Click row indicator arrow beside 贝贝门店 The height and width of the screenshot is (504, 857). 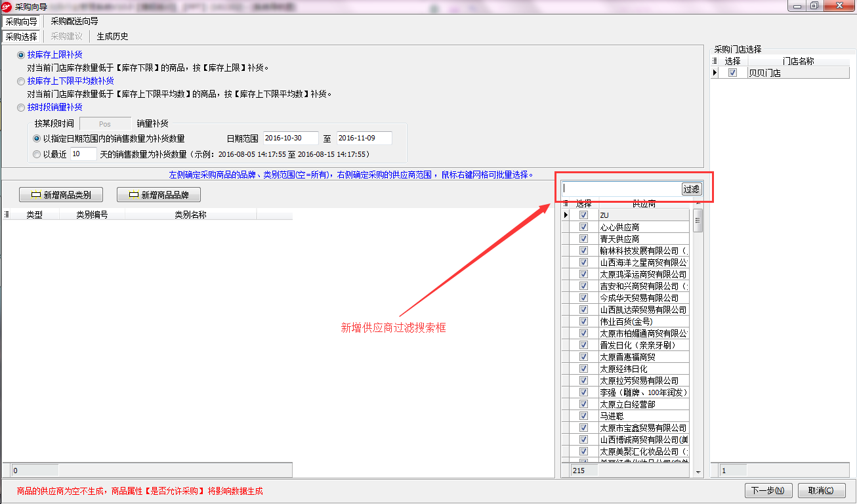tap(716, 73)
